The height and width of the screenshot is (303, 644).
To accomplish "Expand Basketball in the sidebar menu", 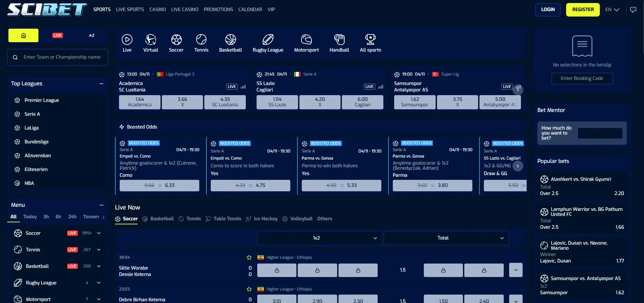I will coord(99,266).
